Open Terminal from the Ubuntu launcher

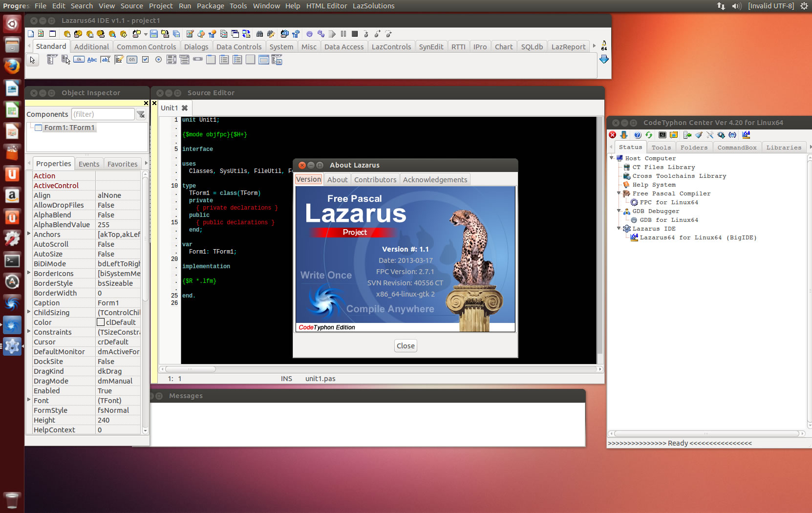pyautogui.click(x=12, y=260)
